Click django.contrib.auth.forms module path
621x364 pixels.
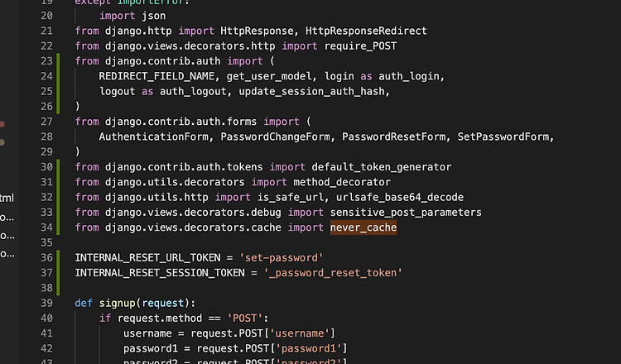181,122
